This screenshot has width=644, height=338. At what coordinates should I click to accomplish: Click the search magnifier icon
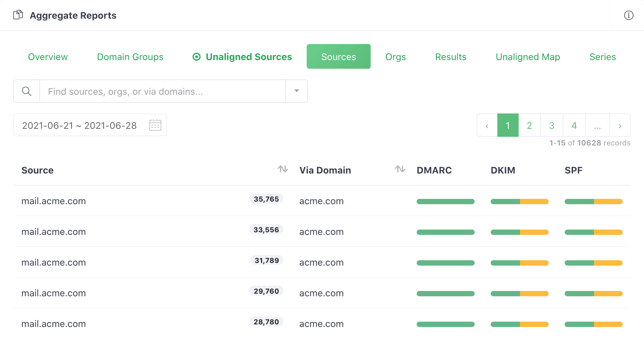coord(27,91)
